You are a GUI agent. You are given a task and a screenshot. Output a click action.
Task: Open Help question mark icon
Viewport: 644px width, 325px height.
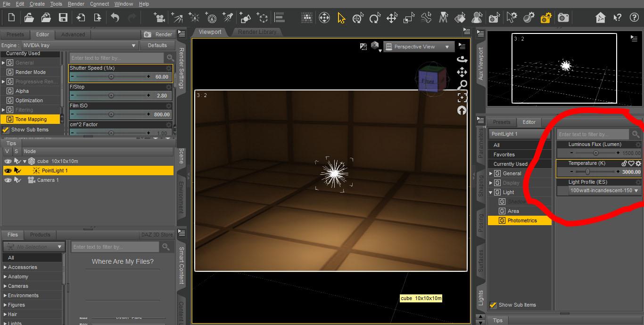pyautogui.click(x=634, y=18)
